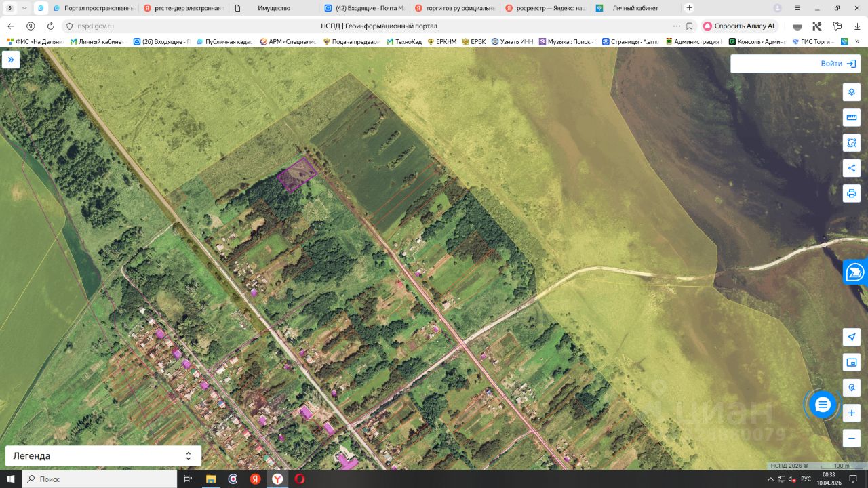Screen dimensions: 868x488
Task: Open Консоль Админ bookmark
Action: (757, 41)
